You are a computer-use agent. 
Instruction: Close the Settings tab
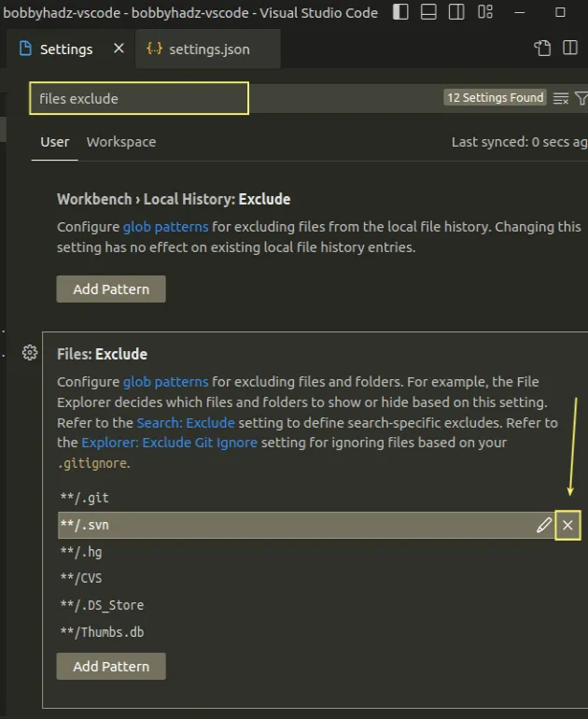119,49
